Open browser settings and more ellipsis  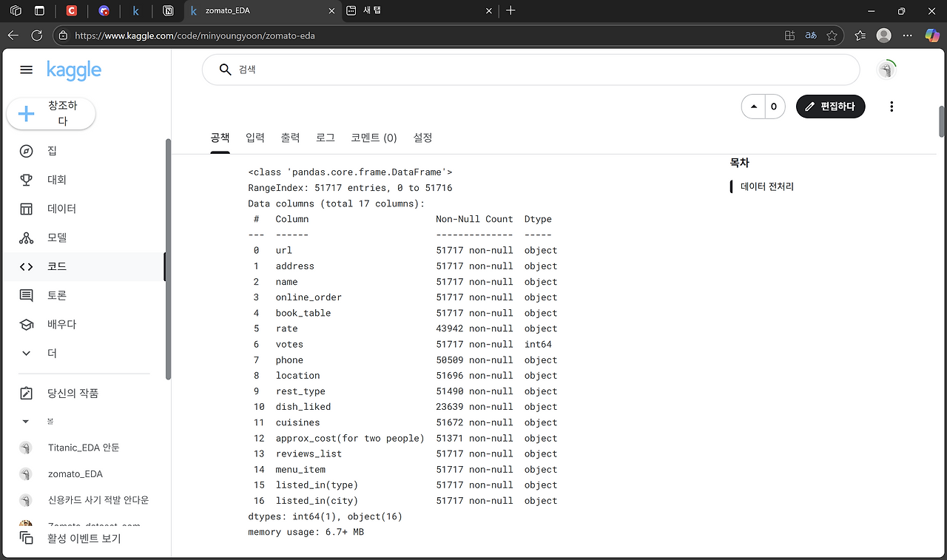(x=909, y=35)
